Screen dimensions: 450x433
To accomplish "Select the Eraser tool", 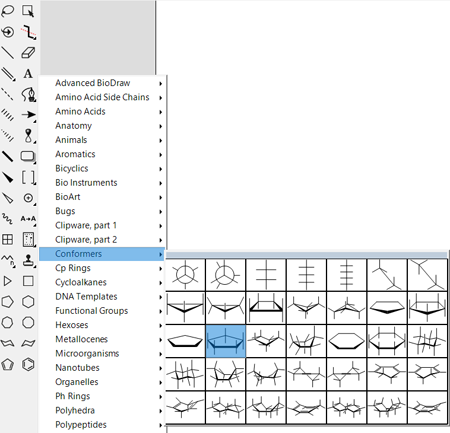I will click(28, 53).
